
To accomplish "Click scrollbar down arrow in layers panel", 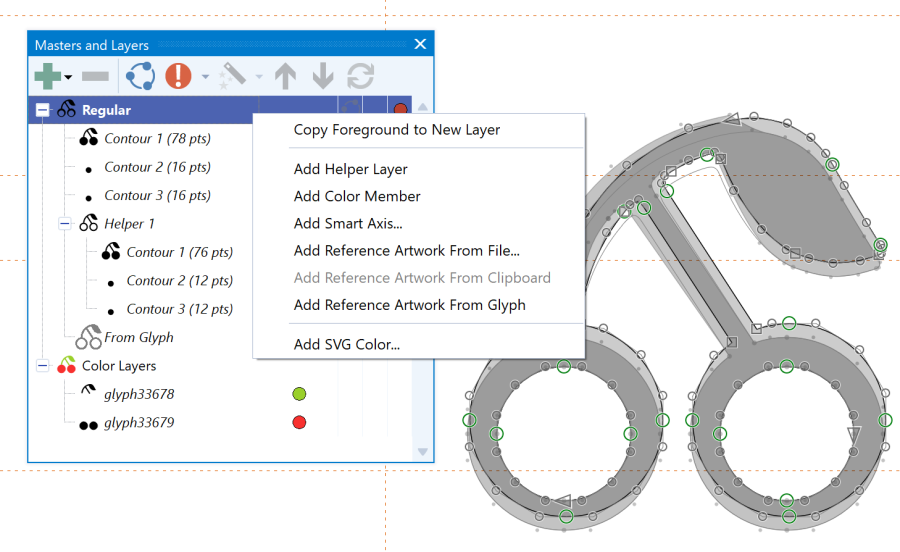I will pos(423,452).
